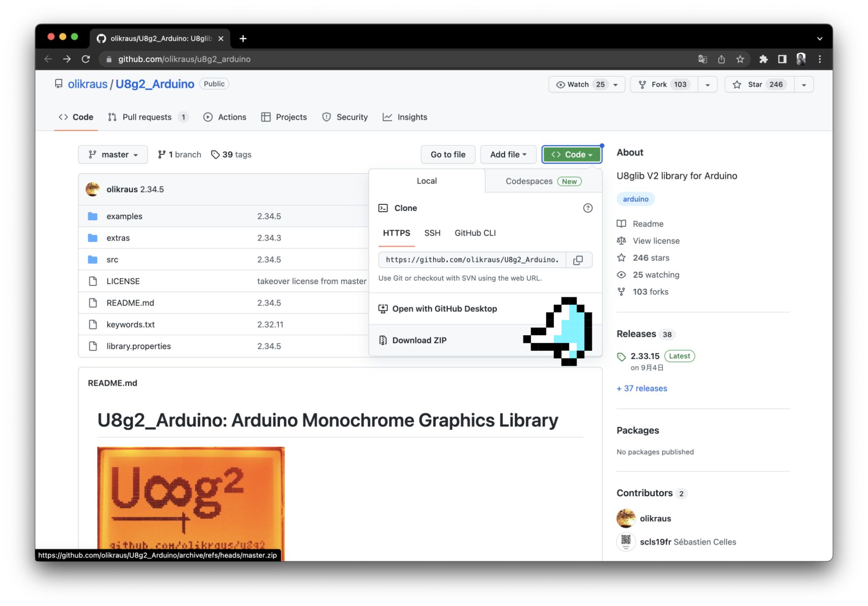Image resolution: width=868 pixels, height=606 pixels.
Task: Click the Readme book icon
Action: click(x=621, y=224)
